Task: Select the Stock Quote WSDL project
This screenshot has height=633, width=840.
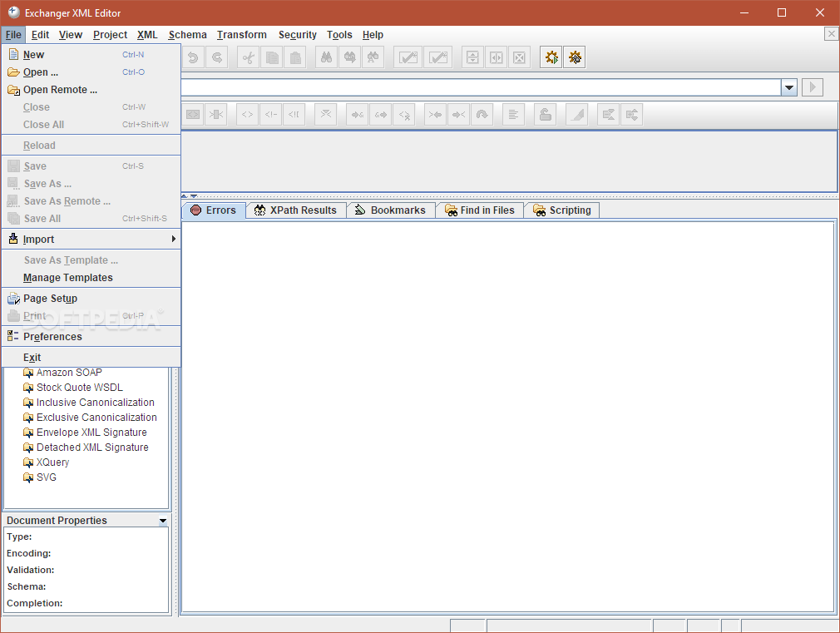Action: [x=79, y=387]
